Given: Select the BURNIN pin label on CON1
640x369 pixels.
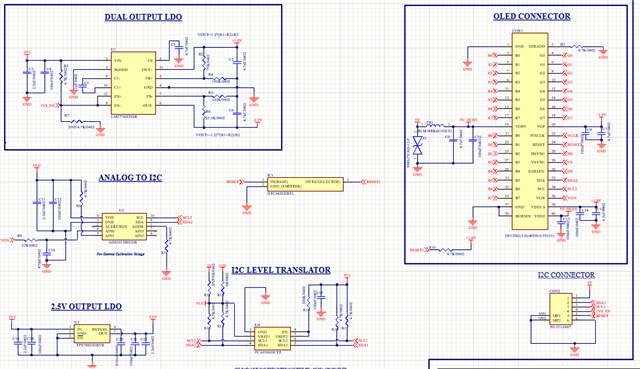Looking at the screenshot, I should (x=523, y=216).
